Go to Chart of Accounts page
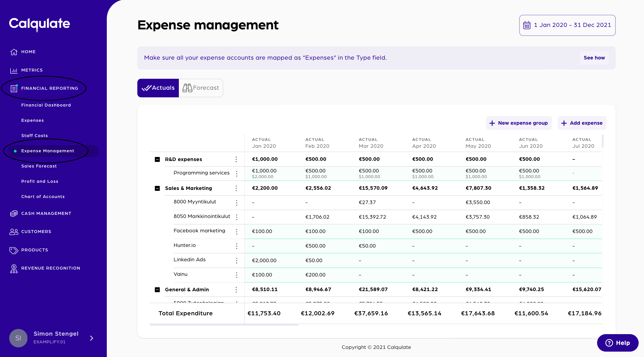644x357 pixels. coord(43,197)
